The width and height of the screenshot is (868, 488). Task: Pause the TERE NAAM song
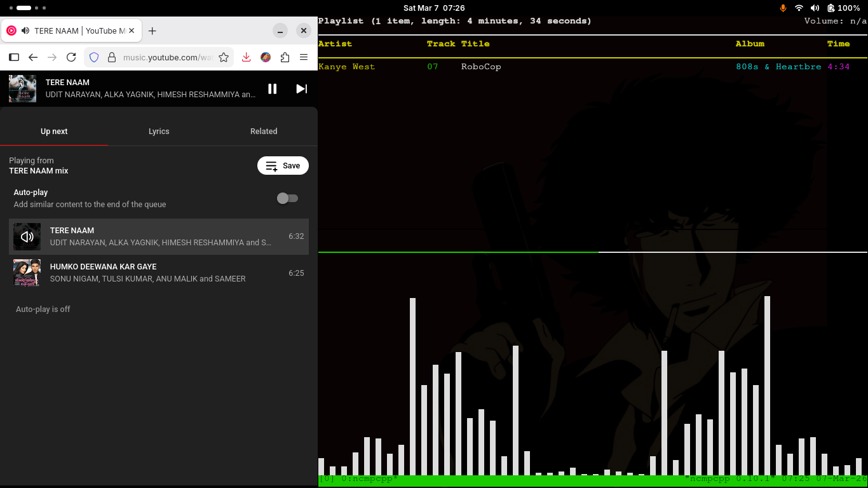272,89
